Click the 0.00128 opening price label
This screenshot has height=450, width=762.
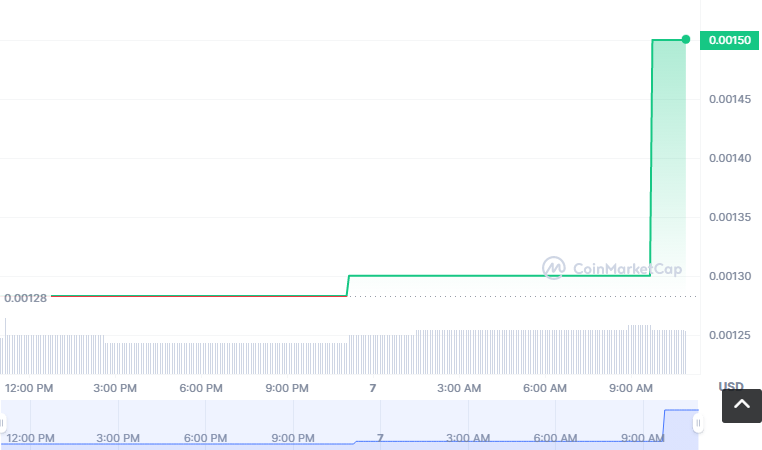tap(25, 298)
